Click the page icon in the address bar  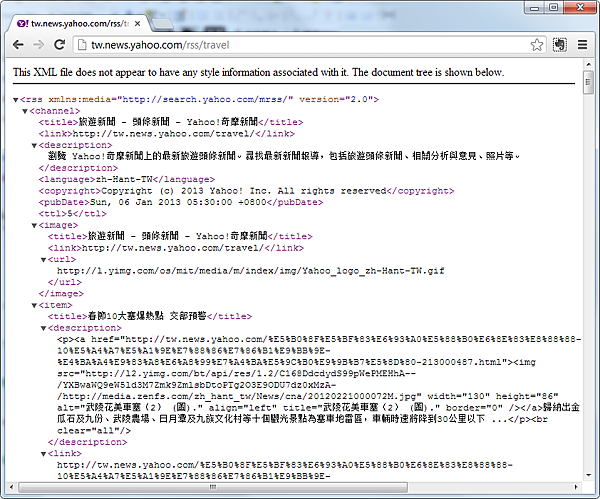coord(82,45)
